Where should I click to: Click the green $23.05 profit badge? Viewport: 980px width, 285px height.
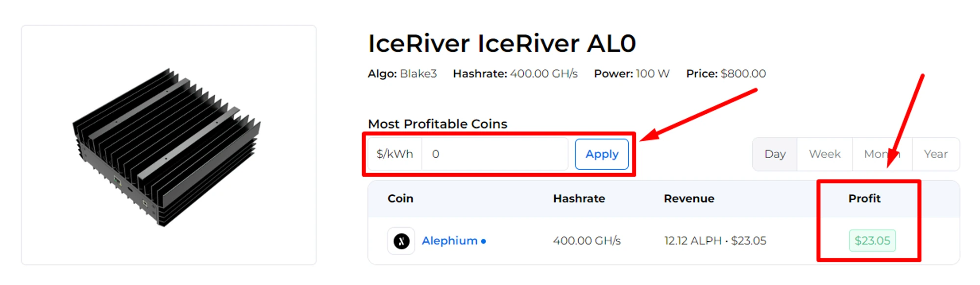[x=872, y=241]
